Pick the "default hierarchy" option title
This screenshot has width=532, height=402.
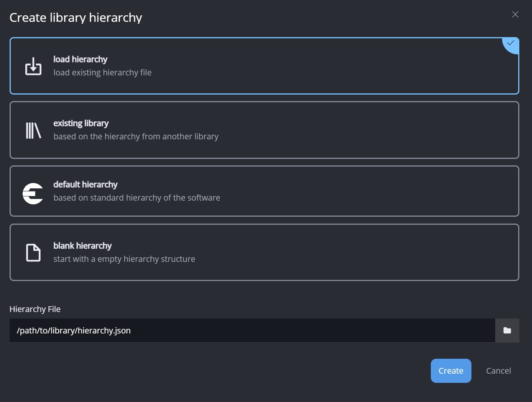pos(85,185)
